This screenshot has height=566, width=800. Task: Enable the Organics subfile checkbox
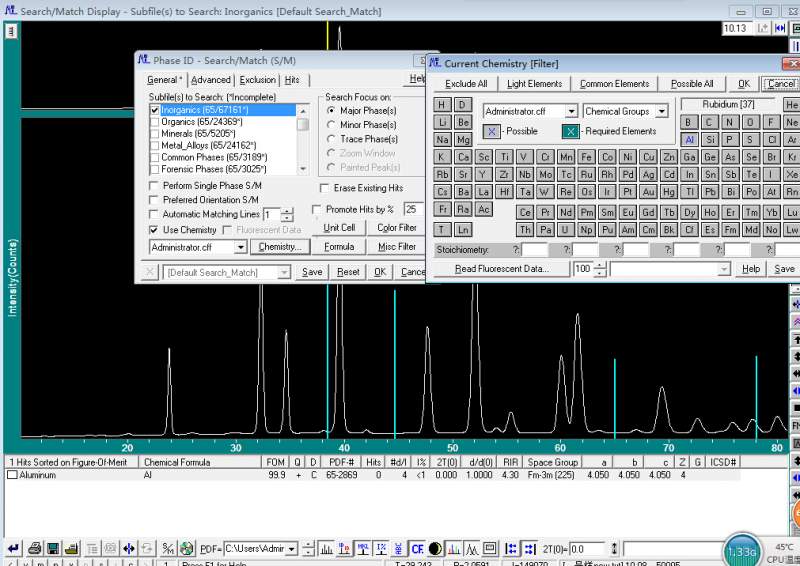click(x=155, y=122)
